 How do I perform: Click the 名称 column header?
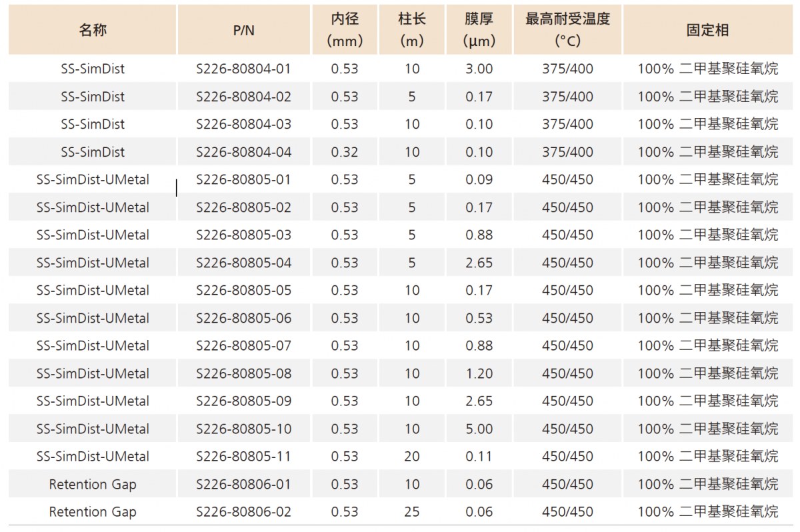click(93, 30)
